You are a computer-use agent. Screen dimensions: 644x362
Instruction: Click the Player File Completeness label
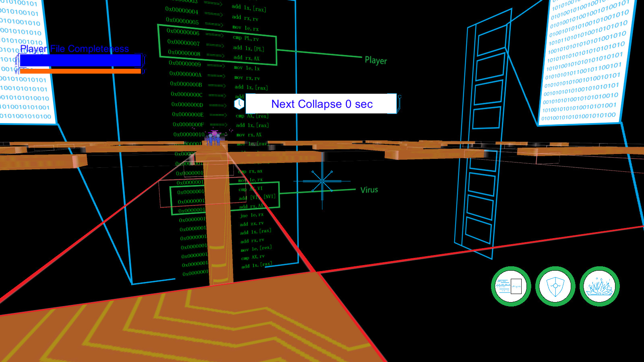[x=74, y=49]
